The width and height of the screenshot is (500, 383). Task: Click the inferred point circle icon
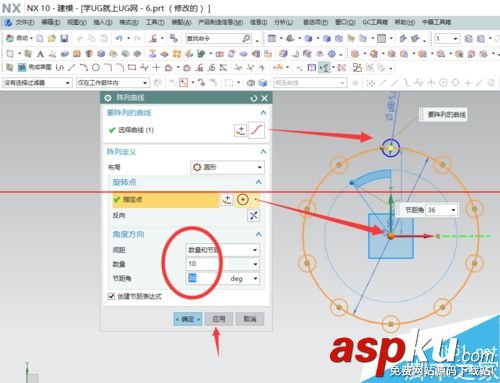coord(243,200)
